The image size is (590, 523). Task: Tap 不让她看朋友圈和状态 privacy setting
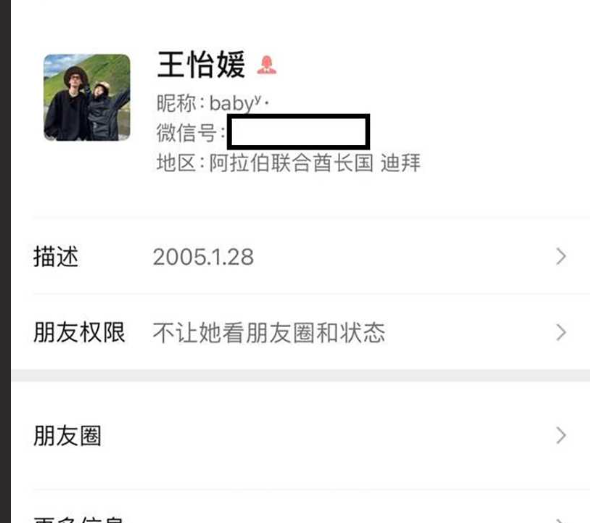[269, 333]
